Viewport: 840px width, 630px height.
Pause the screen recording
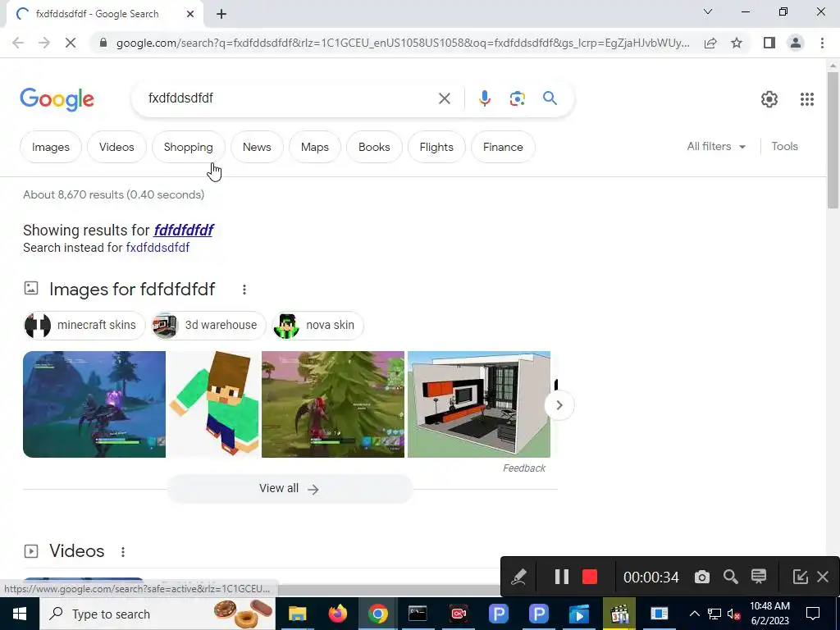[x=561, y=577]
